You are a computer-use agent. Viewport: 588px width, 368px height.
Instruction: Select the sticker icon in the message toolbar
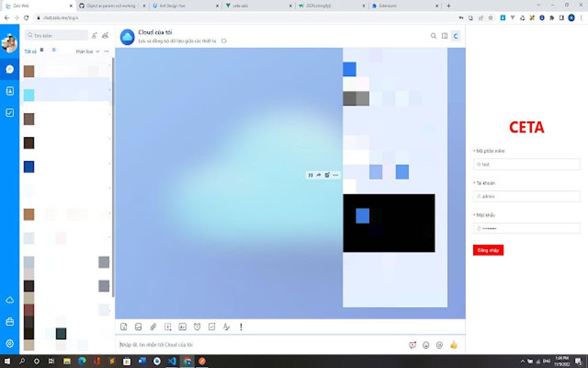click(x=123, y=326)
